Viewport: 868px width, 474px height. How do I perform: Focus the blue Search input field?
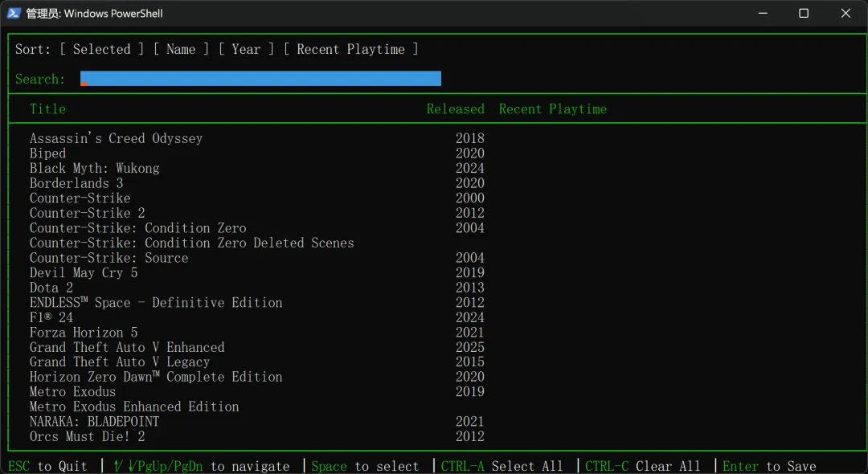[x=260, y=79]
